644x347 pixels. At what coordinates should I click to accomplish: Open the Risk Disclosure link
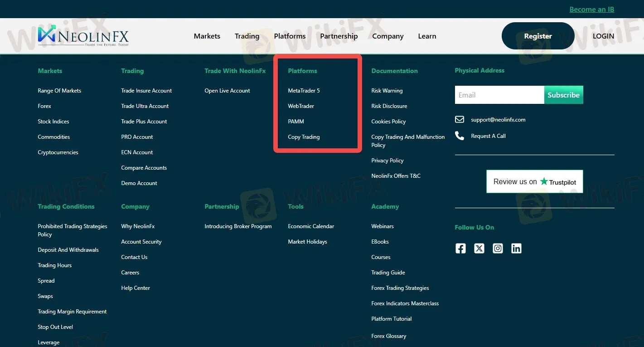(x=389, y=106)
